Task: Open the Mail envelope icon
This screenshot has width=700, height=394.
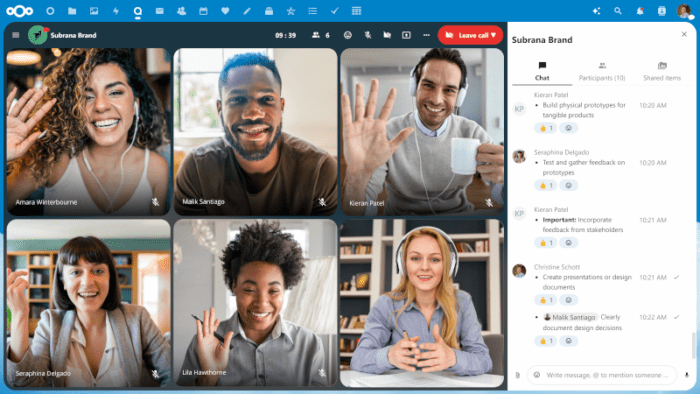Action: click(x=159, y=11)
